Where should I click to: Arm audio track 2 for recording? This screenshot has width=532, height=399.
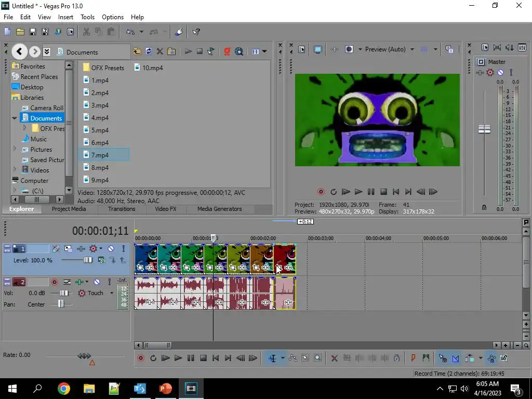[x=54, y=282]
